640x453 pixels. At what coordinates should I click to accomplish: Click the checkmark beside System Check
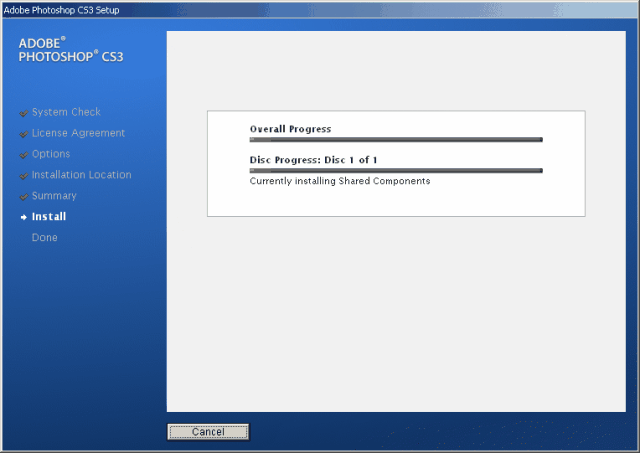(x=24, y=113)
